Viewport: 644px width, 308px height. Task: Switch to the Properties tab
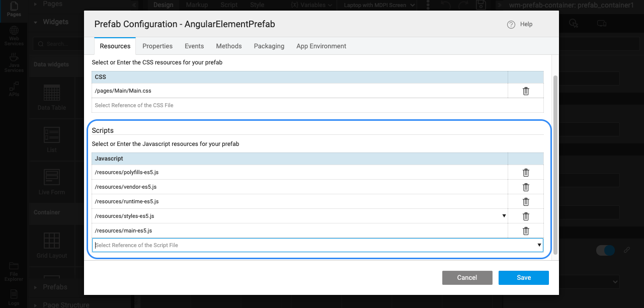coord(157,46)
